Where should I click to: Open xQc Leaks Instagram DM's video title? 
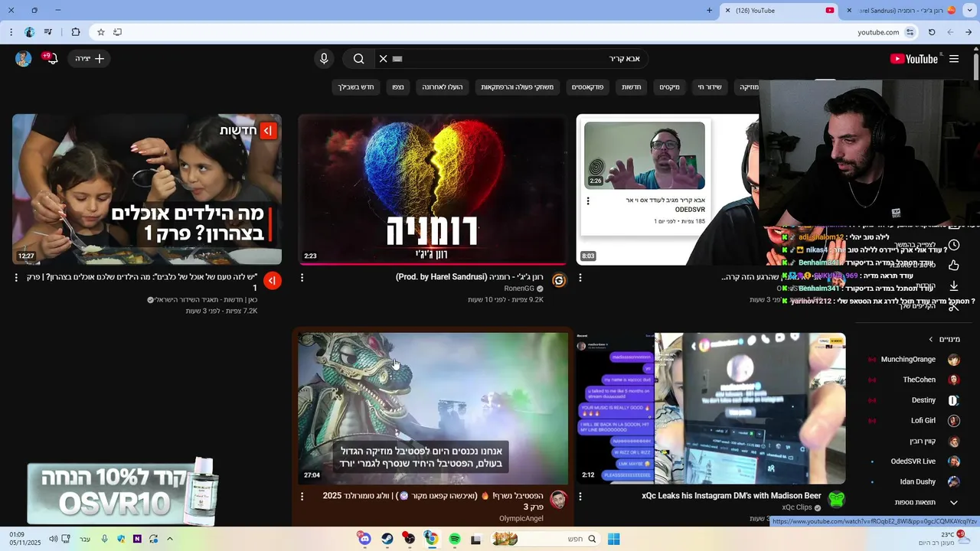(731, 496)
